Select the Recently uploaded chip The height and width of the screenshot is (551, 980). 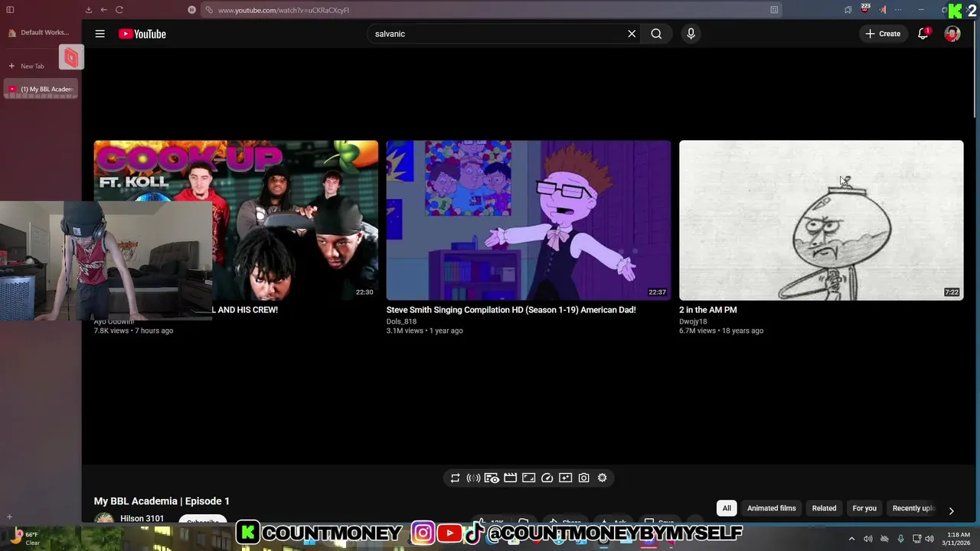pos(913,508)
